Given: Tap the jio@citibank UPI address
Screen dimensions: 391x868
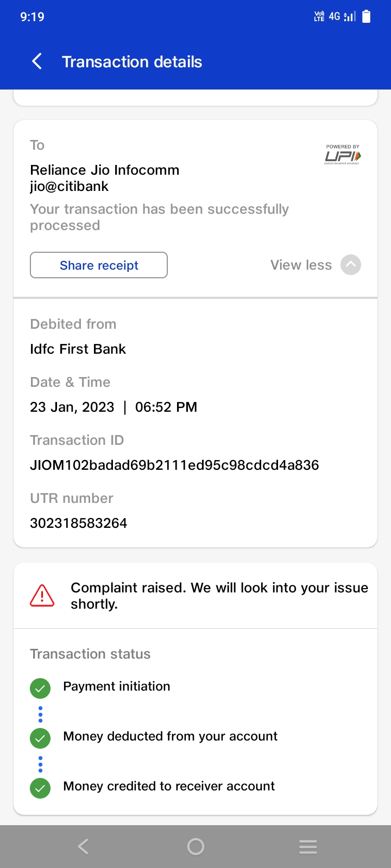Looking at the screenshot, I should pyautogui.click(x=70, y=186).
